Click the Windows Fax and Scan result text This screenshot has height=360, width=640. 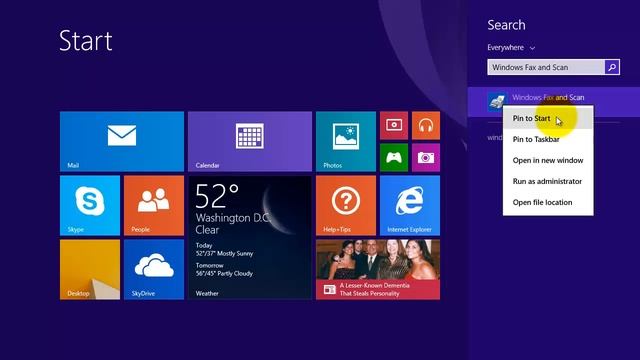(x=548, y=98)
